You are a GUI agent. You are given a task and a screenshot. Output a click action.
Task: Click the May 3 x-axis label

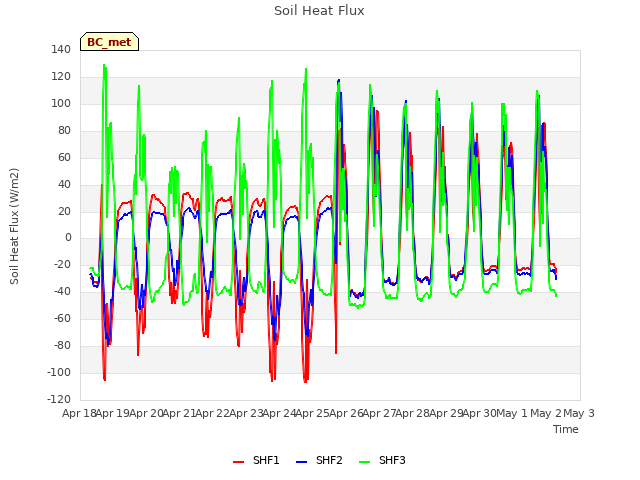point(579,413)
